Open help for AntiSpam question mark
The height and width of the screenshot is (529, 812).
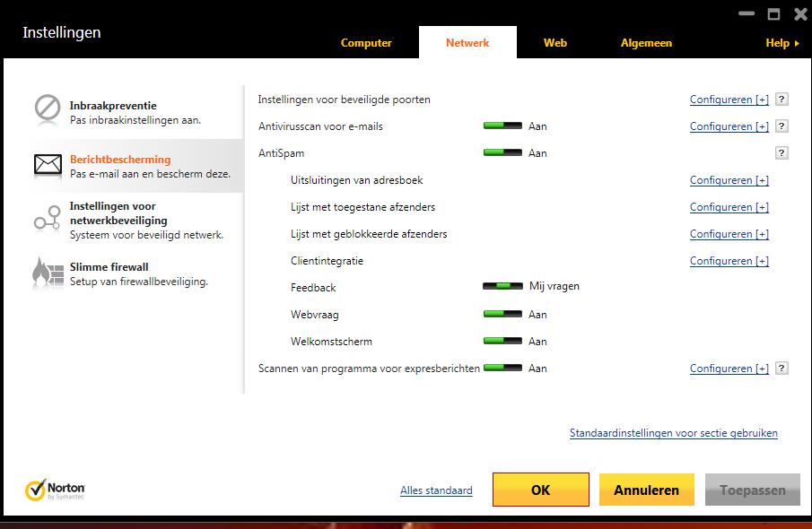pyautogui.click(x=781, y=153)
